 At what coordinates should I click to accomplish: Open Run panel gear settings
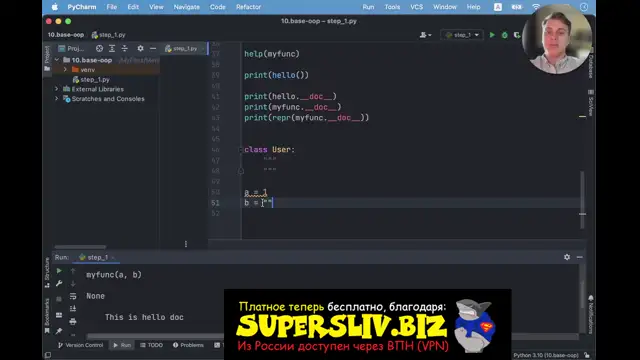567,257
